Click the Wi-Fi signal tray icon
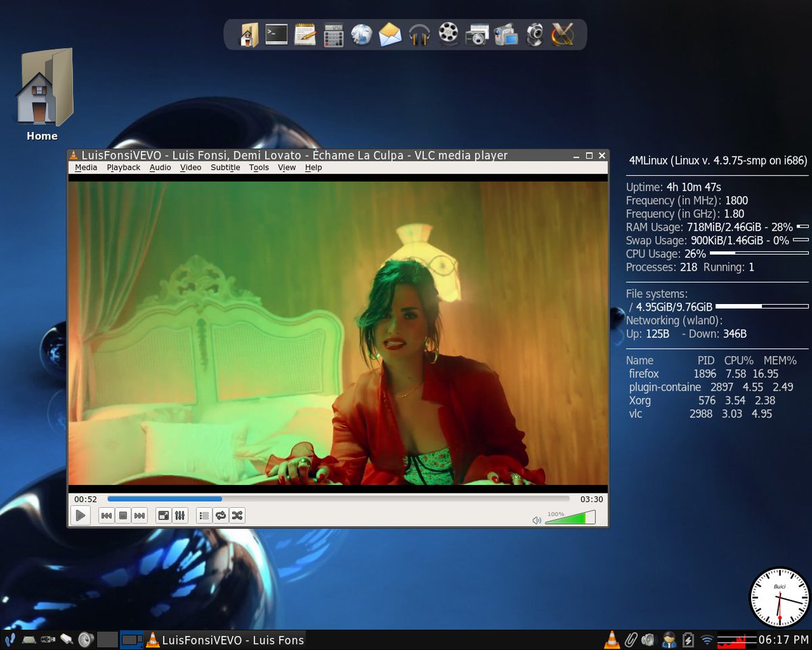 coord(707,640)
